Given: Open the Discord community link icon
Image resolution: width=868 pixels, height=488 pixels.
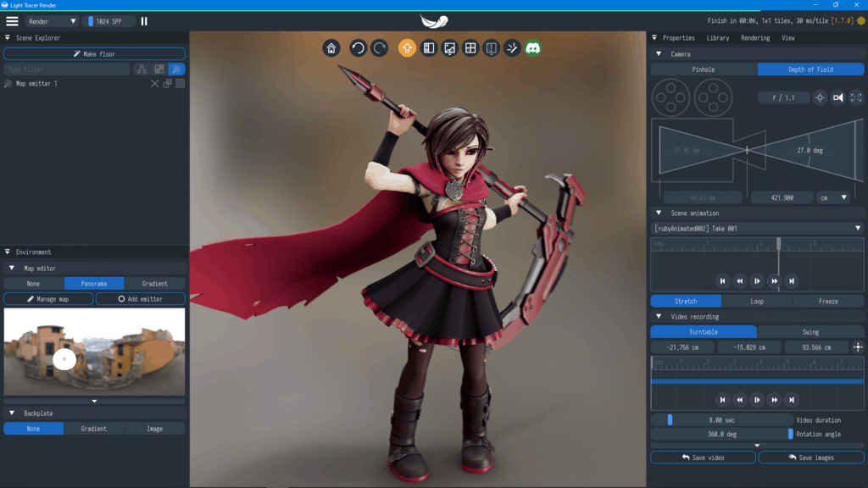Looking at the screenshot, I should [x=533, y=48].
